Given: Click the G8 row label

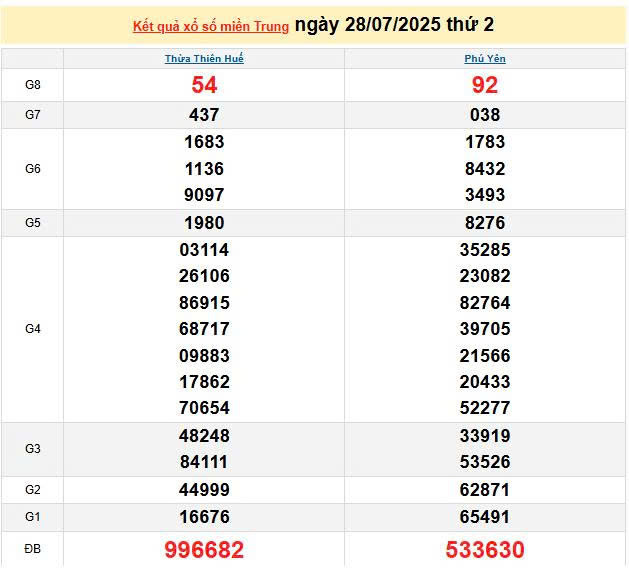Looking at the screenshot, I should (x=32, y=85).
